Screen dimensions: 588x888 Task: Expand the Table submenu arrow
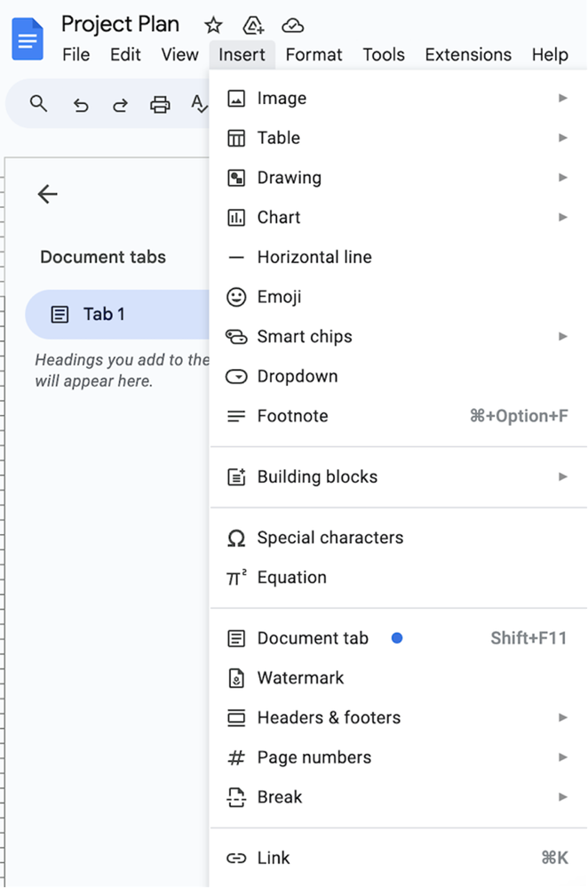coord(562,138)
